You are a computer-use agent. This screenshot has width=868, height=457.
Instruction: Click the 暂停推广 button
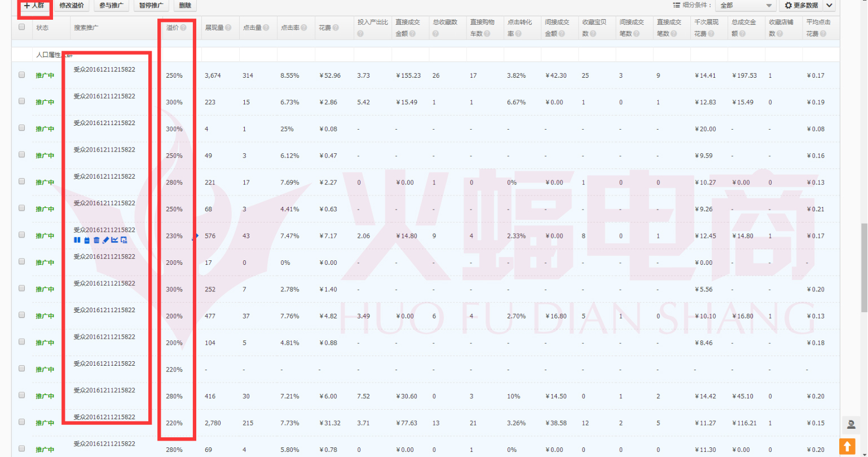[x=151, y=6]
